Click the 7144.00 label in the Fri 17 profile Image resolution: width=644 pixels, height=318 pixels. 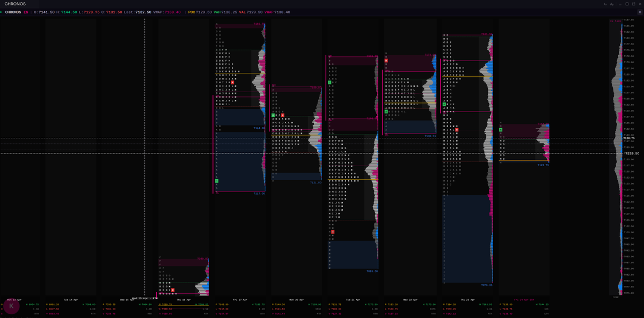click(x=259, y=128)
